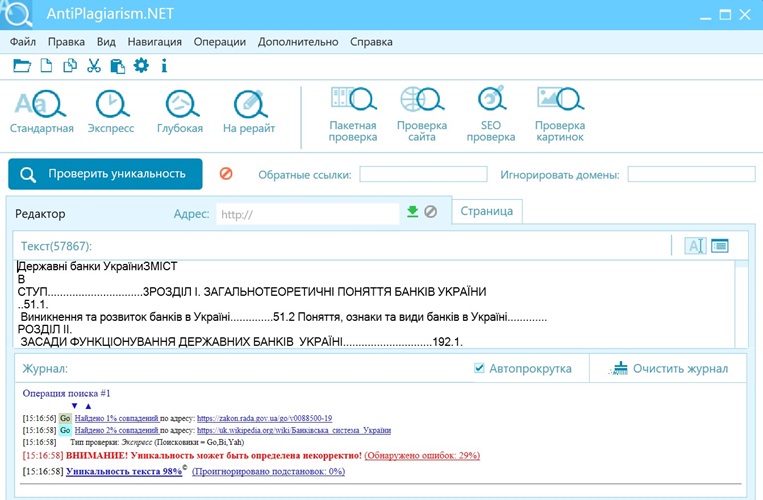Show program info icon

click(164, 66)
